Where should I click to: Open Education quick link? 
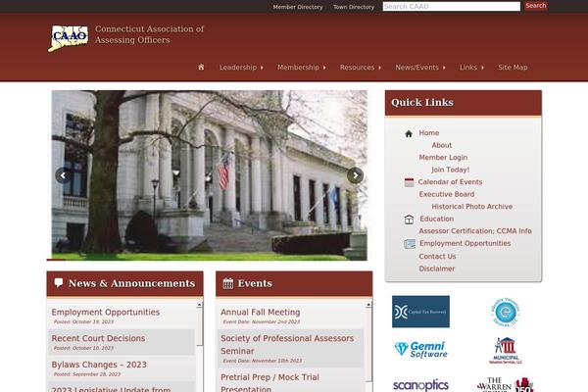tap(436, 219)
